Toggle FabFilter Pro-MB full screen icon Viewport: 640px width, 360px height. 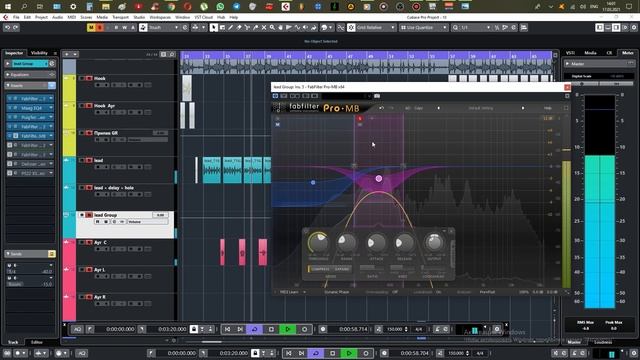click(566, 108)
